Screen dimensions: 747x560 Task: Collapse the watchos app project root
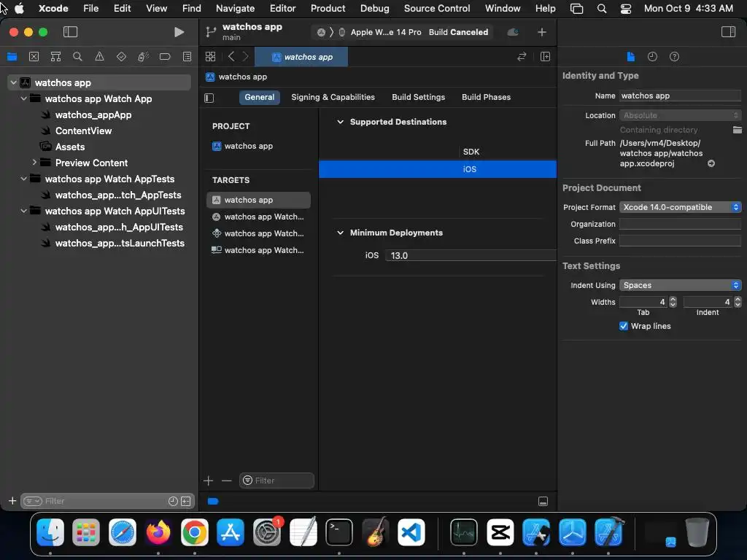click(x=13, y=82)
